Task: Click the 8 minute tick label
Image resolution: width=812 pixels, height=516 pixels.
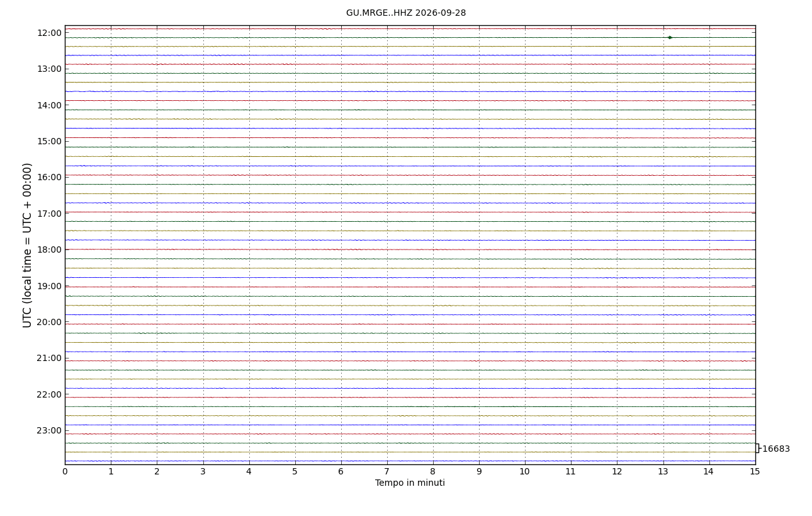Action: tap(433, 471)
